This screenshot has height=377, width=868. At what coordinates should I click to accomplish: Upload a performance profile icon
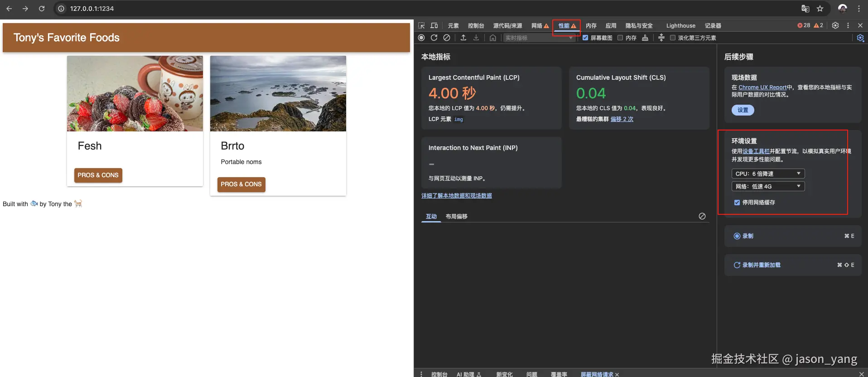463,38
